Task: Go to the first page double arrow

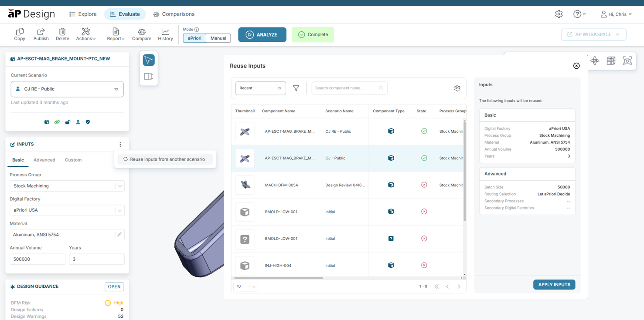Action: click(x=436, y=286)
